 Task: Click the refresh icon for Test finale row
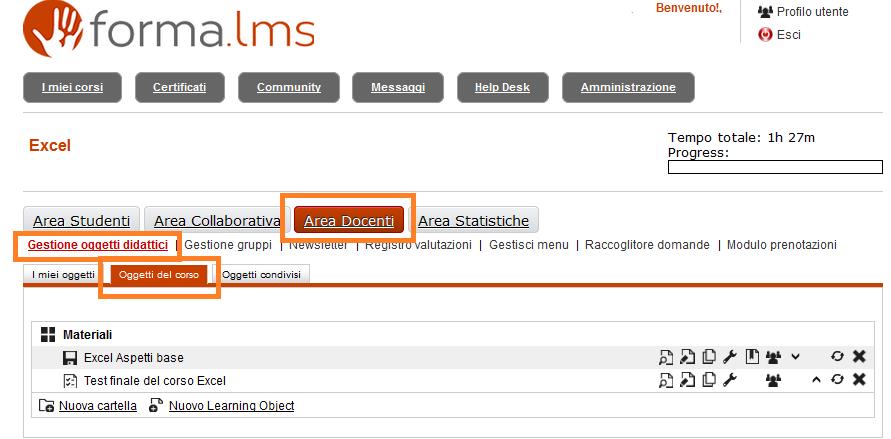pos(837,380)
